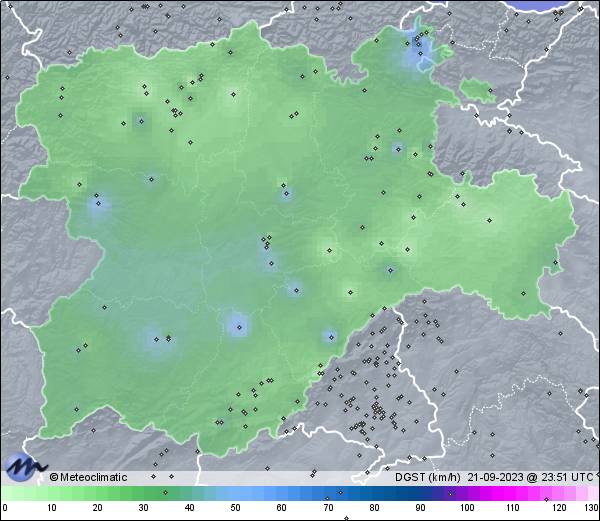
Task: Click the 70 label on the scale
Action: point(328,508)
